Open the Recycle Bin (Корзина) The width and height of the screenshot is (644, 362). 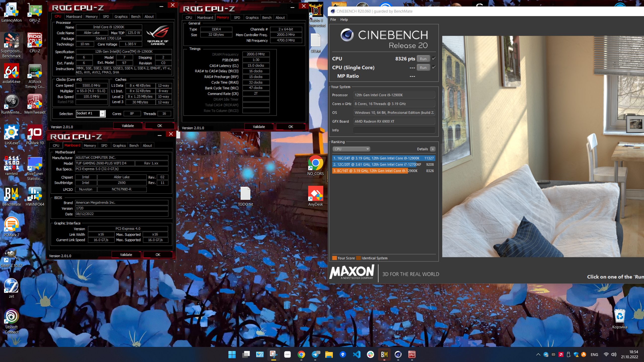click(620, 319)
